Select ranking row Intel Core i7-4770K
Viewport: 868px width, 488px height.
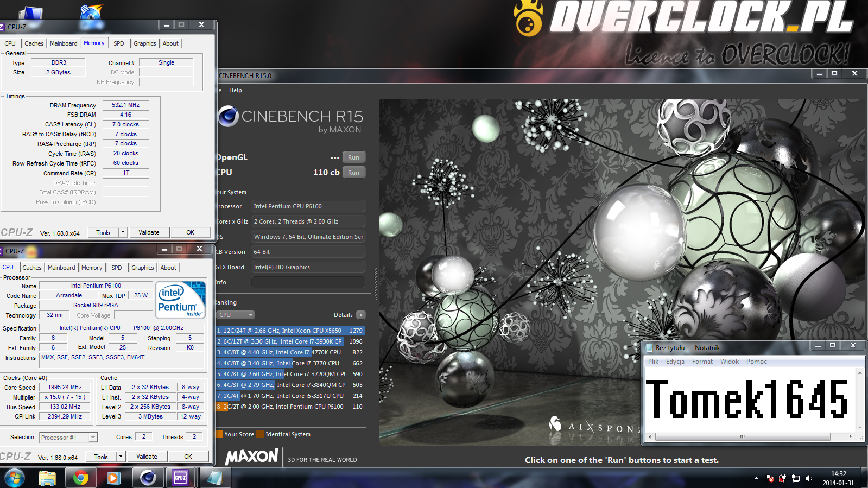click(x=290, y=352)
